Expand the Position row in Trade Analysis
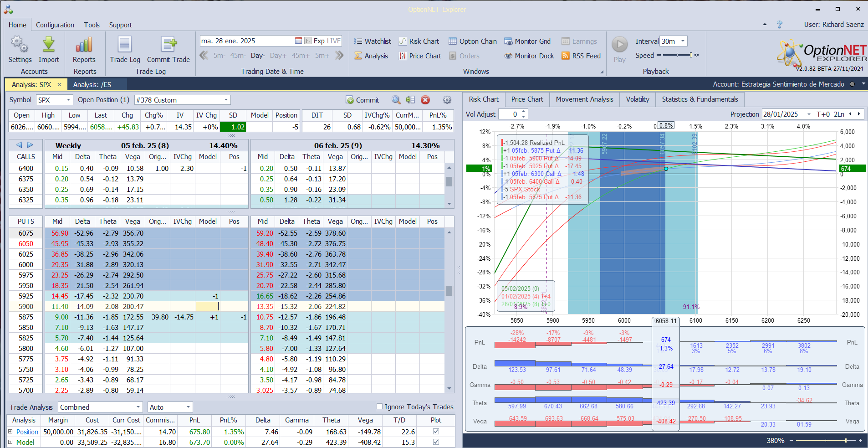This screenshot has height=448, width=868. tap(10, 432)
